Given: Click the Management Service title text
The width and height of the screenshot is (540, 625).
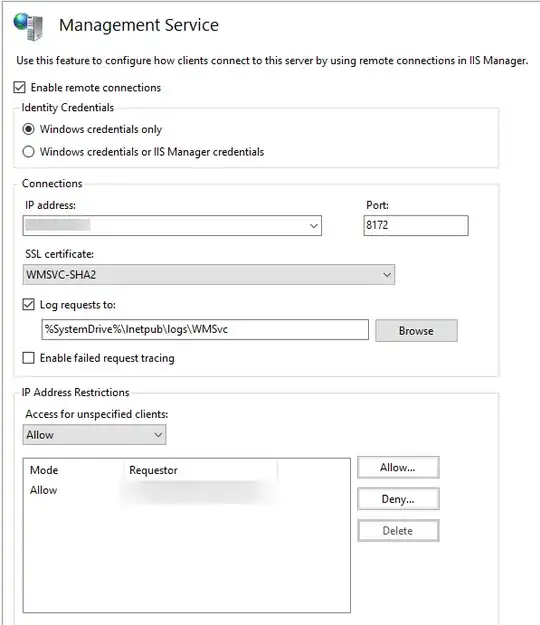Looking at the screenshot, I should (139, 25).
